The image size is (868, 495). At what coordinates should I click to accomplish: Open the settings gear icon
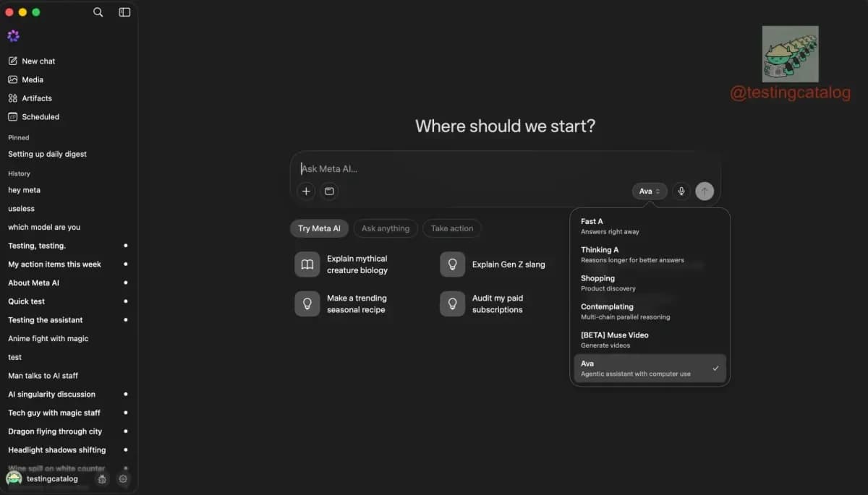pyautogui.click(x=123, y=479)
